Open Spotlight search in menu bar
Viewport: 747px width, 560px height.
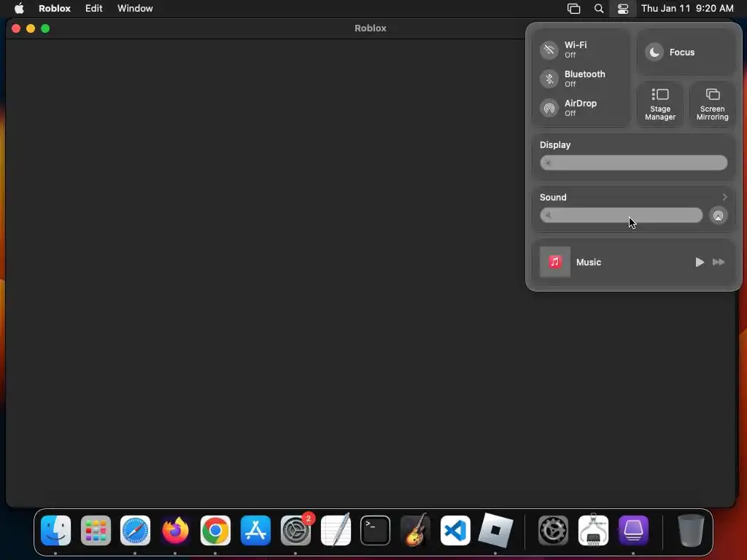[599, 9]
